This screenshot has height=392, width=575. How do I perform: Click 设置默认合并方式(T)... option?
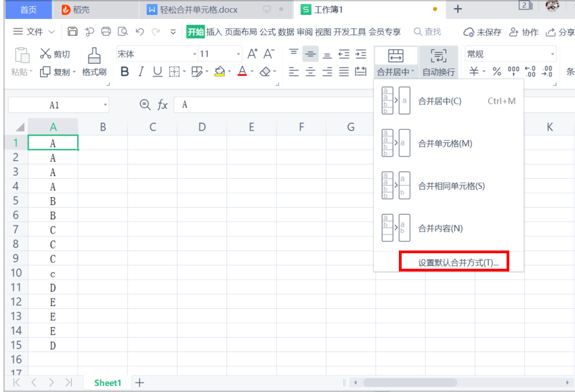pyautogui.click(x=458, y=263)
